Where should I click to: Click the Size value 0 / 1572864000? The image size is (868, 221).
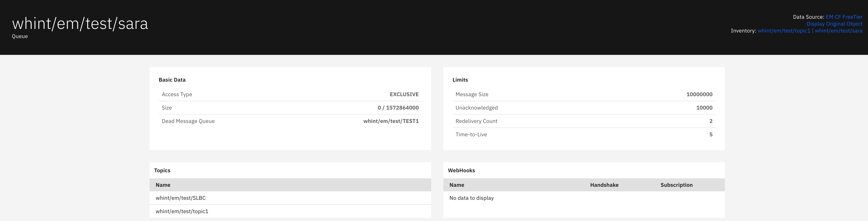[x=398, y=108]
